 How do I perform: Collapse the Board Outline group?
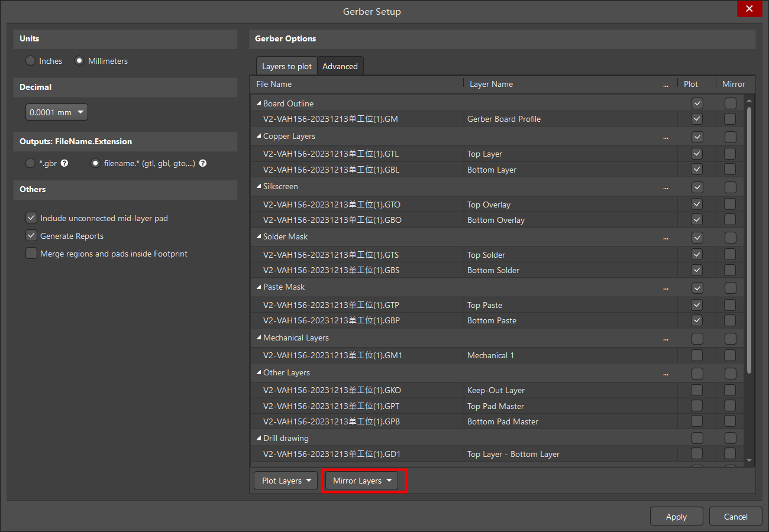point(259,103)
